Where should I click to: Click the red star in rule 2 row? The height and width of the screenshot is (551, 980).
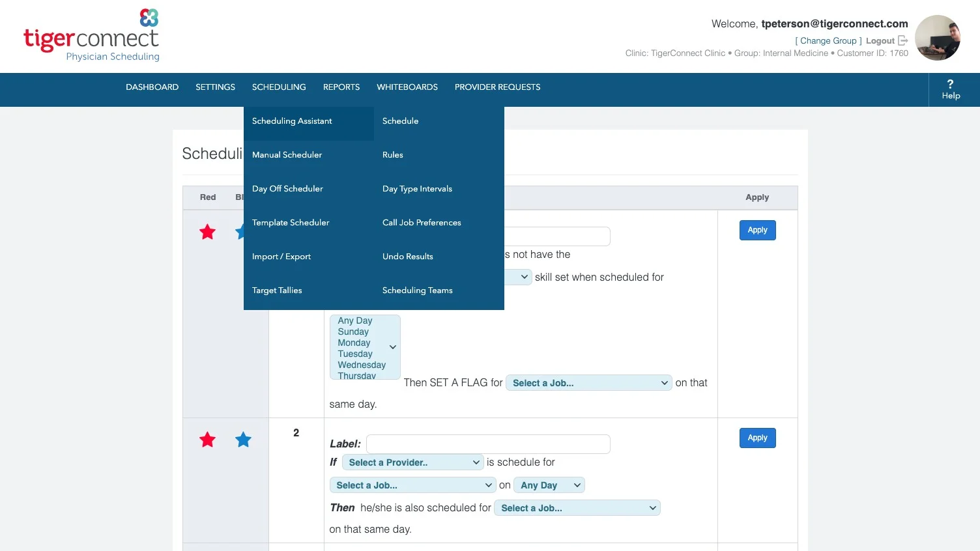click(207, 440)
